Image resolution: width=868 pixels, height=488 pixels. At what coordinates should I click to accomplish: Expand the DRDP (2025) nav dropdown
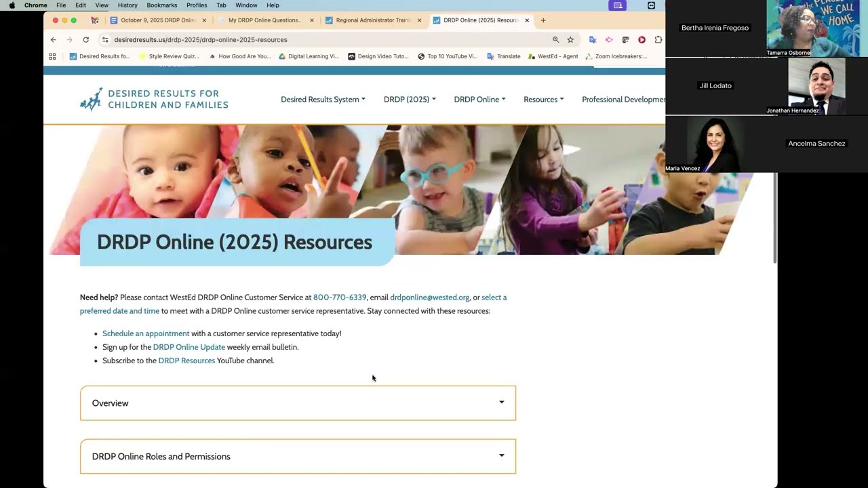click(410, 99)
